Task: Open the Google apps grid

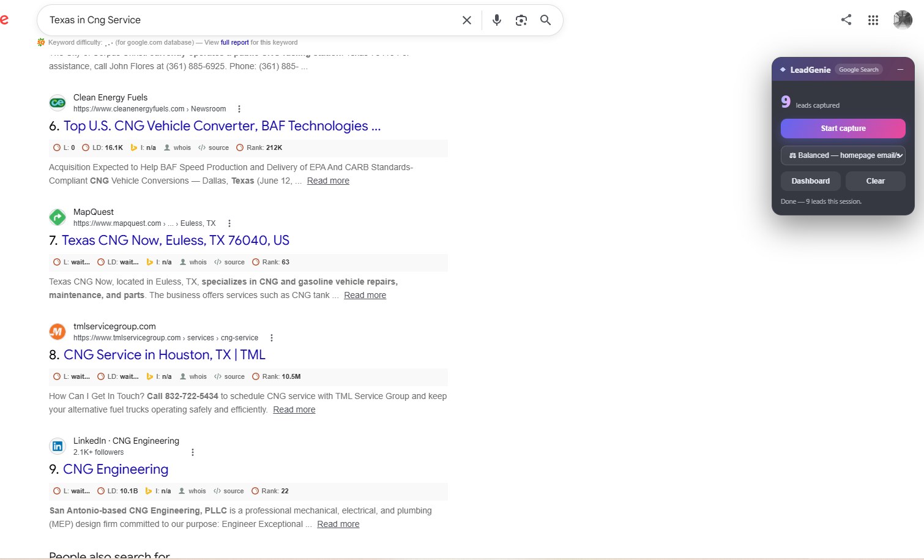Action: [873, 20]
